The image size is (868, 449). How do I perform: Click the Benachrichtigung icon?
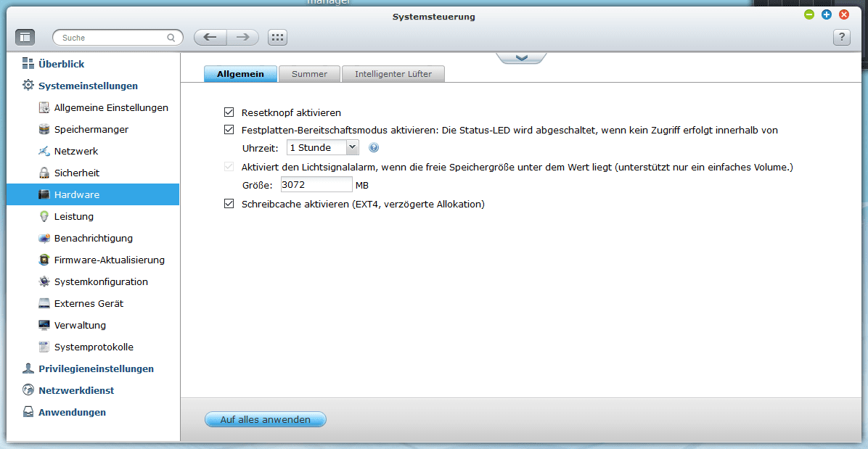44,239
